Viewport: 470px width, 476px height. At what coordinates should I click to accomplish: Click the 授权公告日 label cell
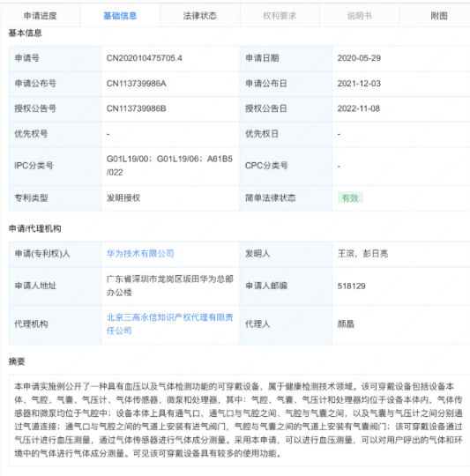(x=286, y=108)
